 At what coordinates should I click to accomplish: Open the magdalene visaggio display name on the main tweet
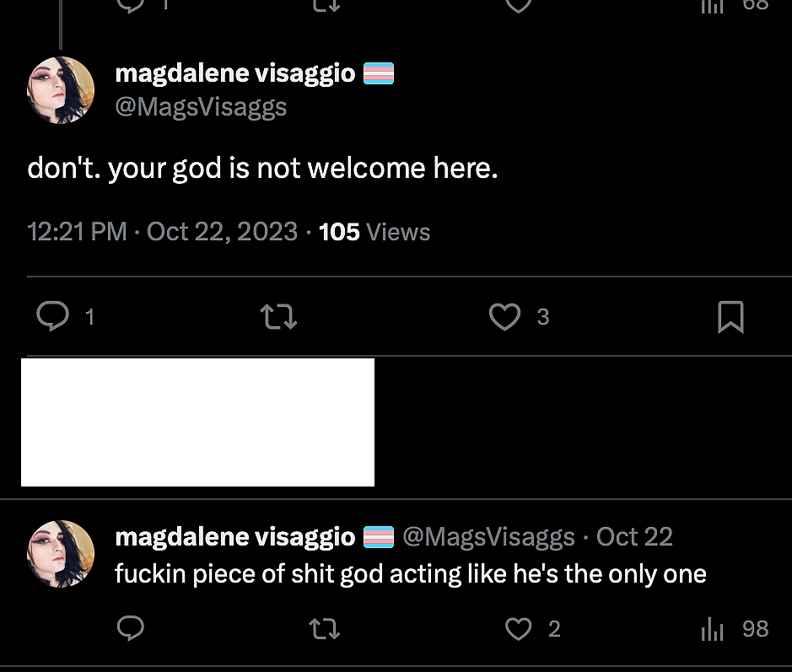pyautogui.click(x=234, y=73)
